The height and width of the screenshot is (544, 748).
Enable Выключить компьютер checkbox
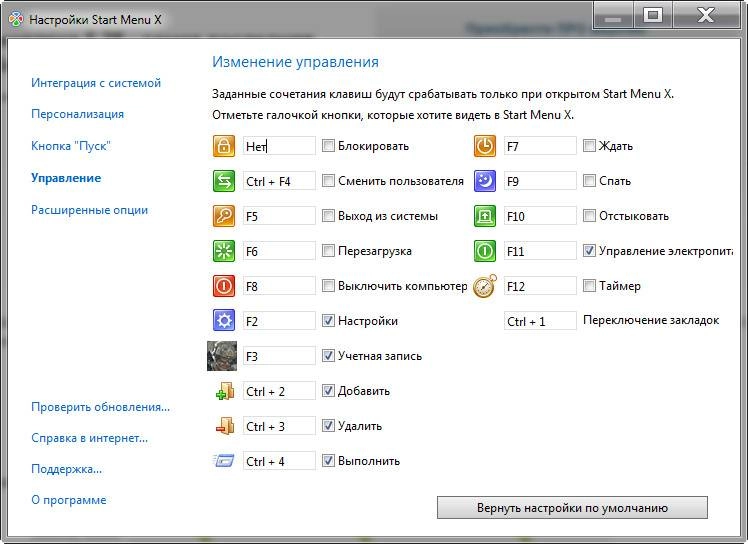[328, 286]
